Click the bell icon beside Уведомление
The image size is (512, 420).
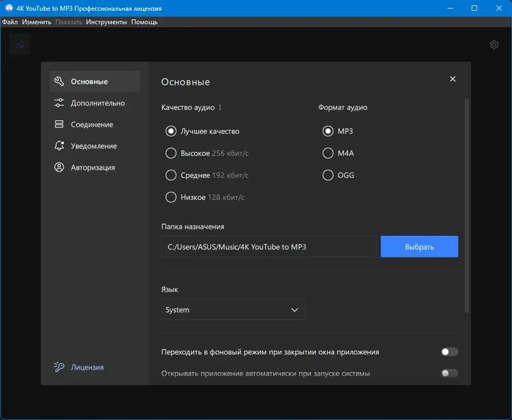[59, 146]
